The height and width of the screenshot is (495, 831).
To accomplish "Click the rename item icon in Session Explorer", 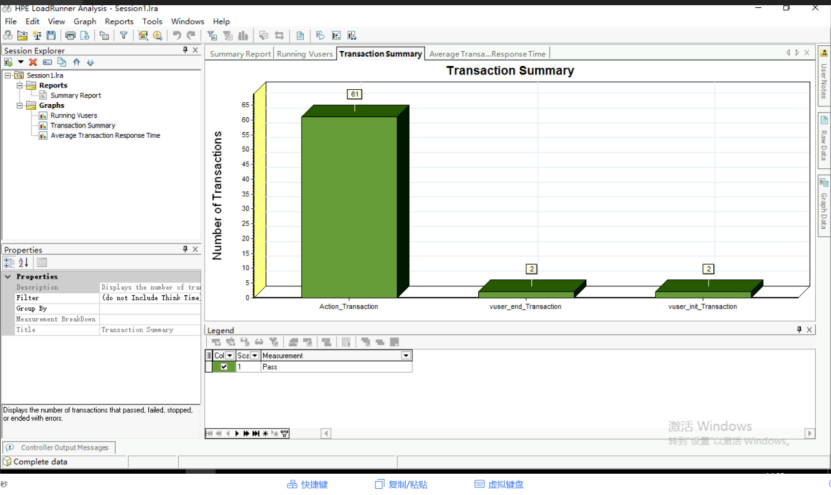I will [x=47, y=63].
